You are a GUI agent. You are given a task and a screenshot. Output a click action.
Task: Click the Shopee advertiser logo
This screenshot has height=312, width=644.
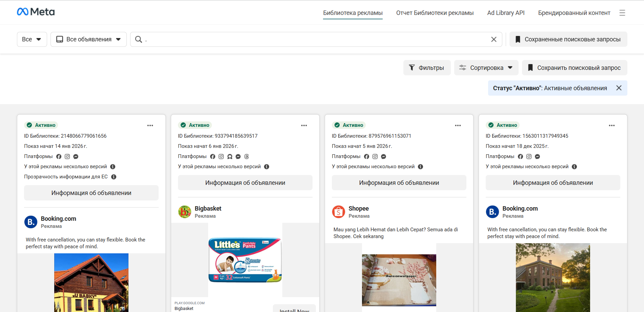pos(339,212)
